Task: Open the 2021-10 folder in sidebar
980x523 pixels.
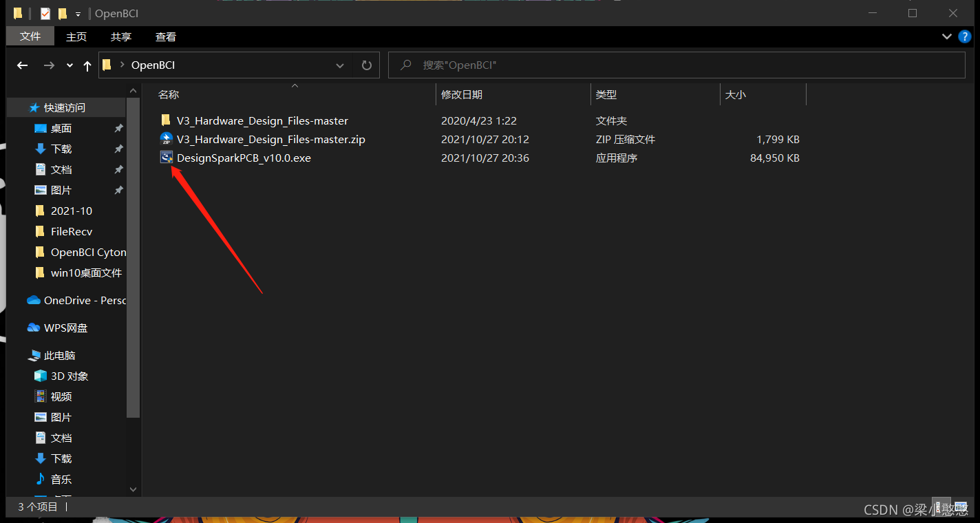Action: (72, 211)
